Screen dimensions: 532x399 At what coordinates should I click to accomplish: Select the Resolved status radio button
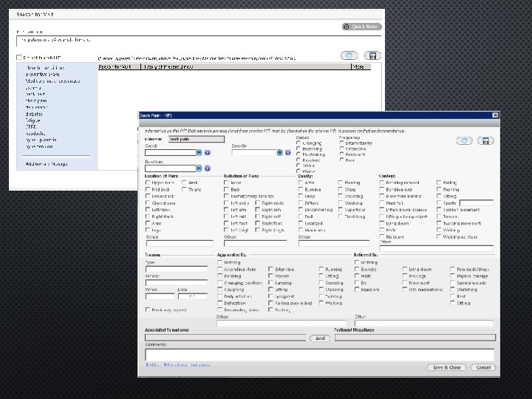(x=299, y=160)
